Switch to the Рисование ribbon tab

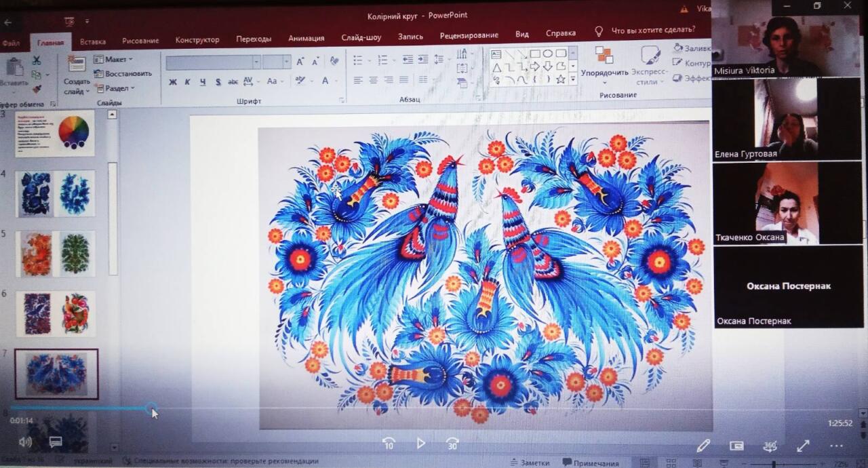pos(140,41)
